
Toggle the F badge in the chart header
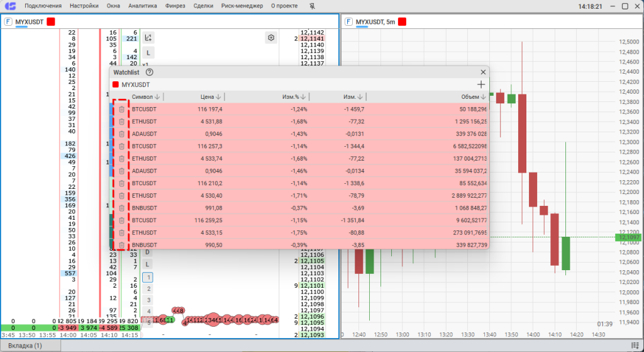pyautogui.click(x=348, y=21)
